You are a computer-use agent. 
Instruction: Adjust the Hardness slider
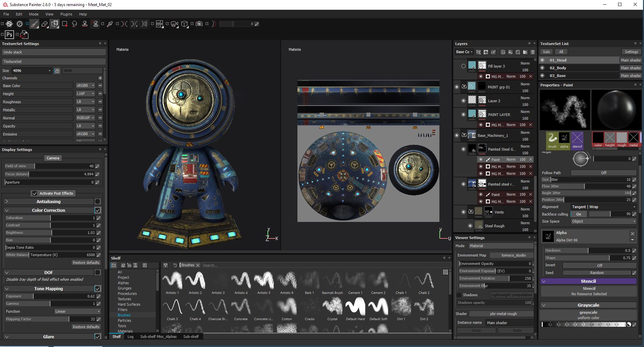(587, 250)
